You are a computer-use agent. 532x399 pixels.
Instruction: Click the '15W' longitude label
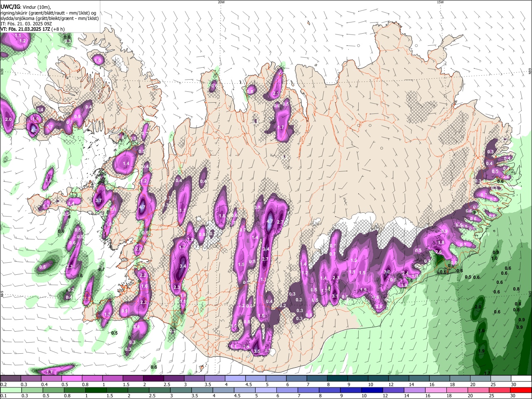click(x=440, y=2)
